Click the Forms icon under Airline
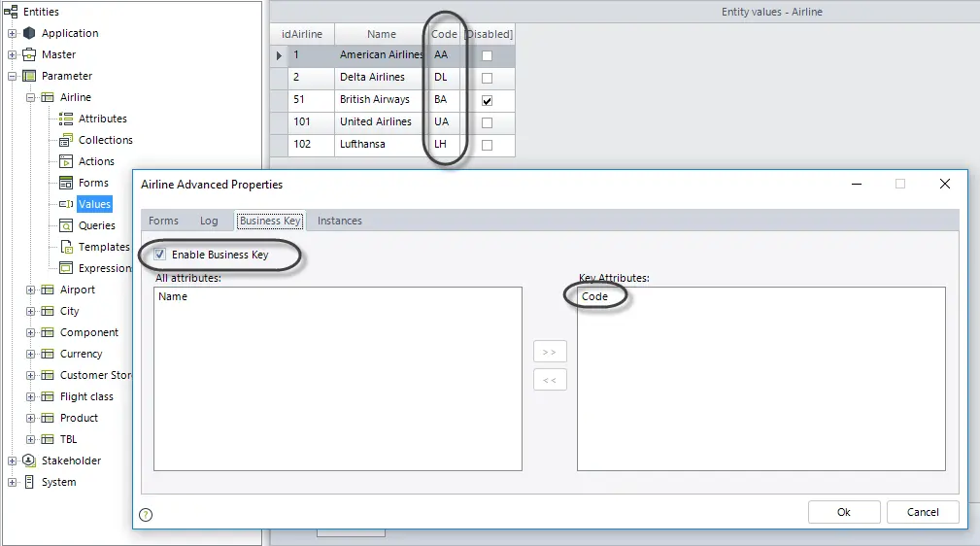 coord(66,183)
